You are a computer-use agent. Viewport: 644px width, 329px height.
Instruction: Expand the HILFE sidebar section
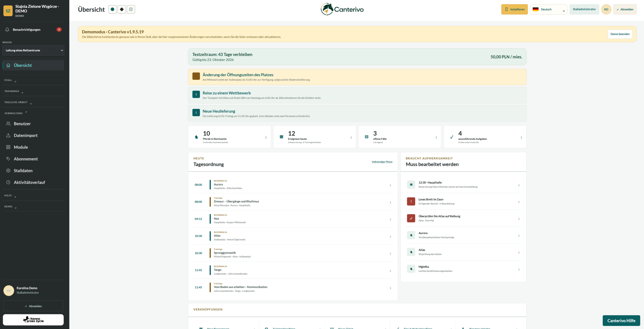(33, 196)
